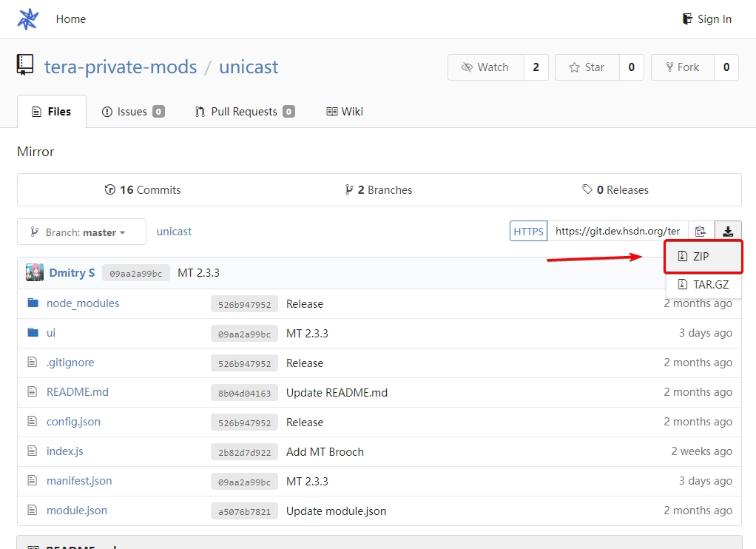View the 16 Commits history
Viewport: 756px width, 549px height.
tap(143, 190)
